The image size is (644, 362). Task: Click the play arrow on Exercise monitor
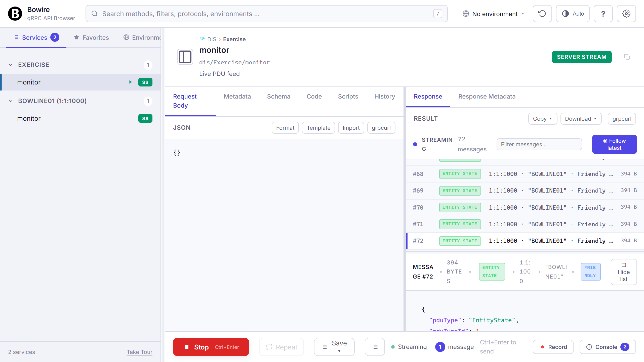coord(131,82)
